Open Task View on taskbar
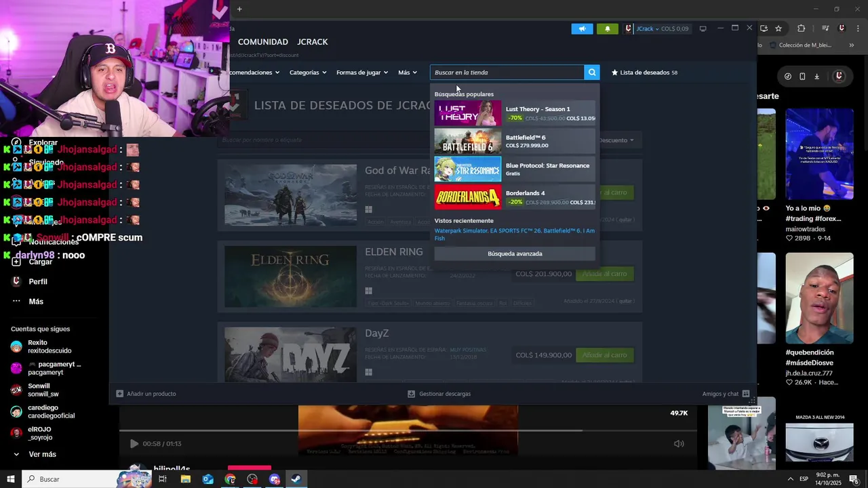 [163, 479]
